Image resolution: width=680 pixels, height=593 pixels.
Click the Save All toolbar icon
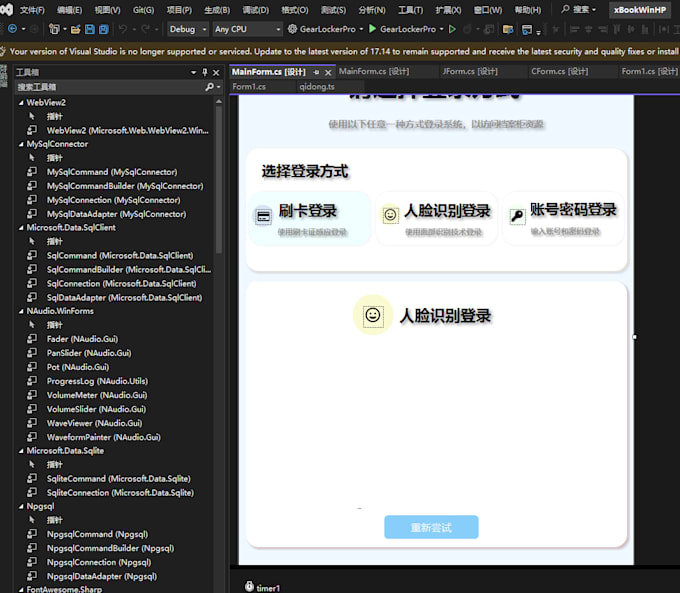[x=104, y=29]
